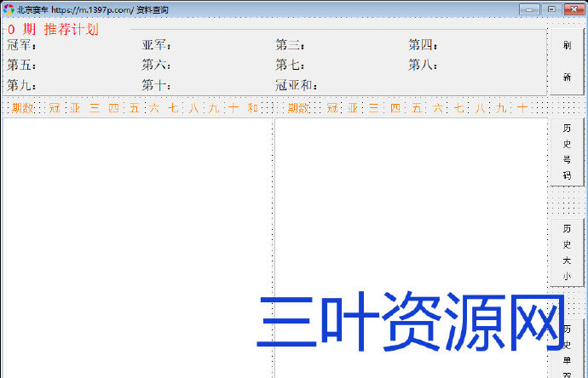Click the empty list beside the 历史号码 button
The height and width of the screenshot is (378, 588).
pyautogui.click(x=412, y=248)
